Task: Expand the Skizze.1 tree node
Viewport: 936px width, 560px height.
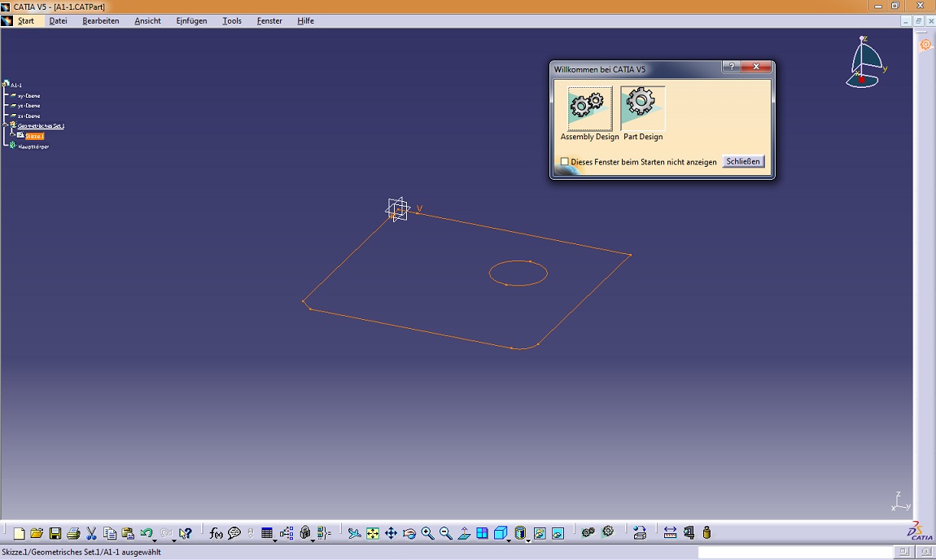Action: [x=12, y=135]
